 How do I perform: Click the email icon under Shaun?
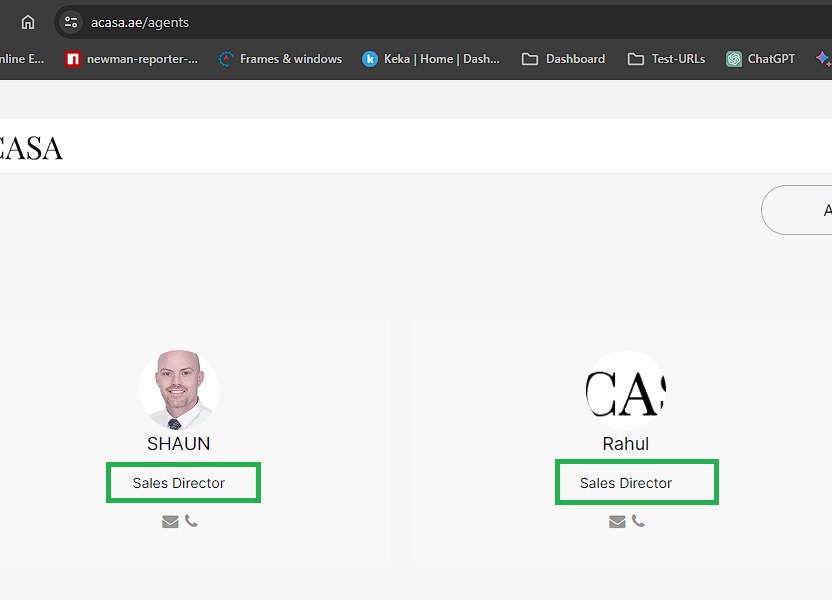point(170,521)
